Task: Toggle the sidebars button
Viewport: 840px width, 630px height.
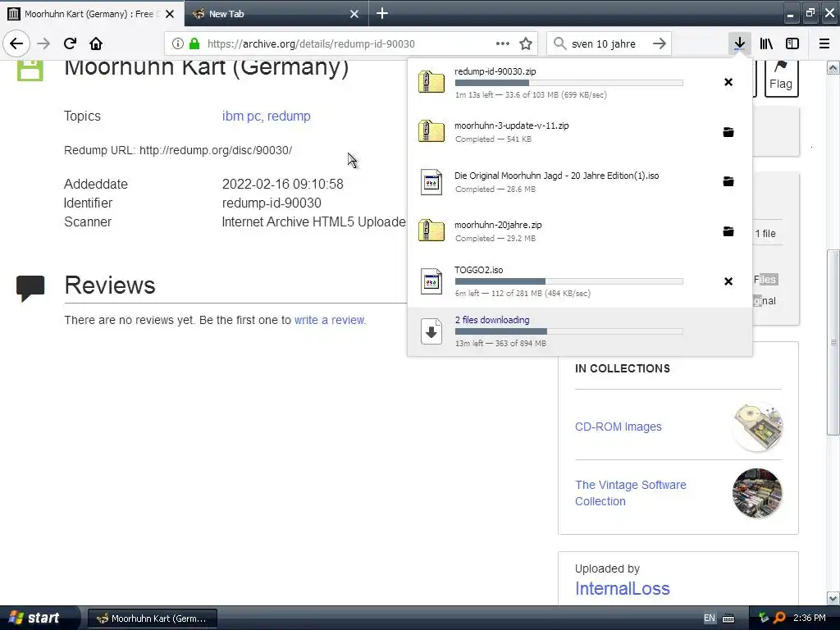Action: point(792,44)
